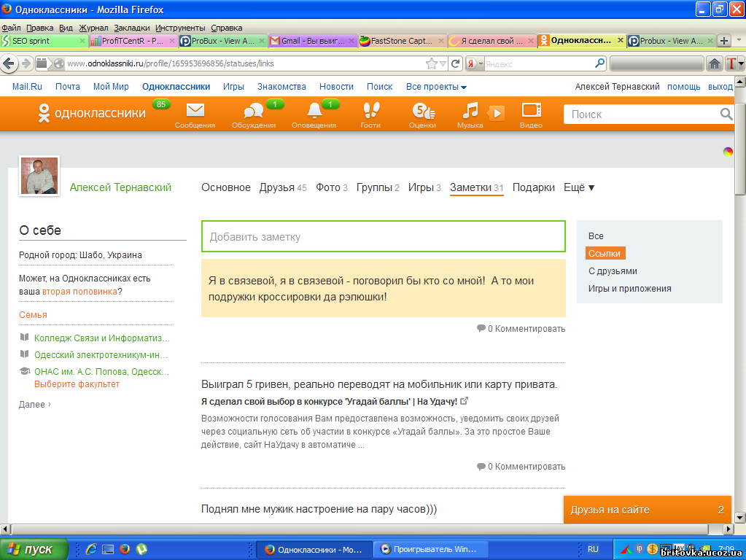Click the одноклассники logo in orange bar

pos(92,113)
